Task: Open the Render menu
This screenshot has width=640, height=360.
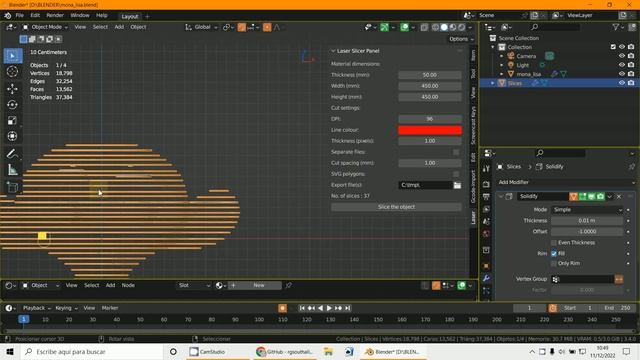Action: (55, 15)
